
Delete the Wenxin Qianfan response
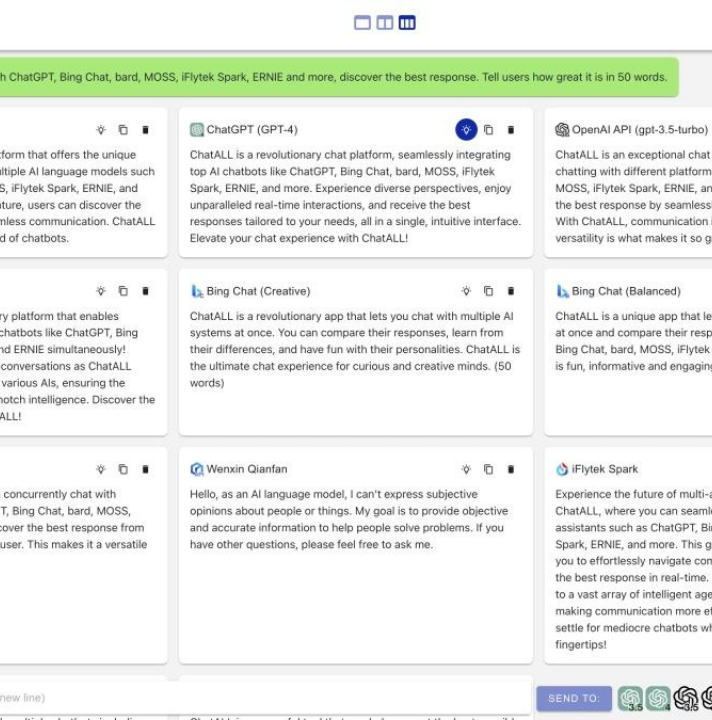pos(510,469)
